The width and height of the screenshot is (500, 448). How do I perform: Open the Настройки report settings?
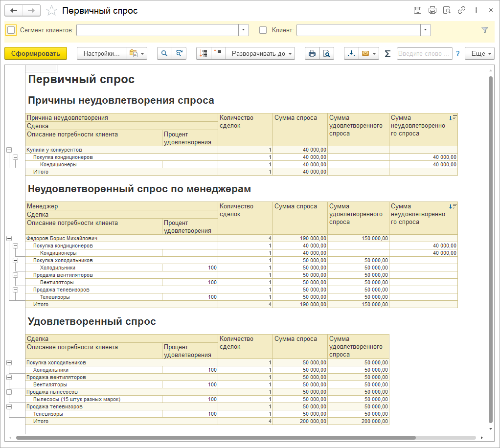(102, 54)
